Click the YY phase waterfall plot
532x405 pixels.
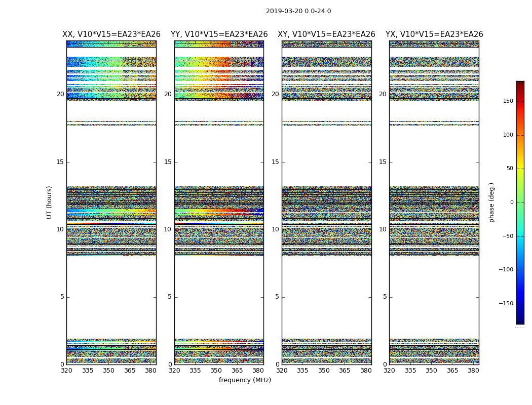(x=219, y=202)
